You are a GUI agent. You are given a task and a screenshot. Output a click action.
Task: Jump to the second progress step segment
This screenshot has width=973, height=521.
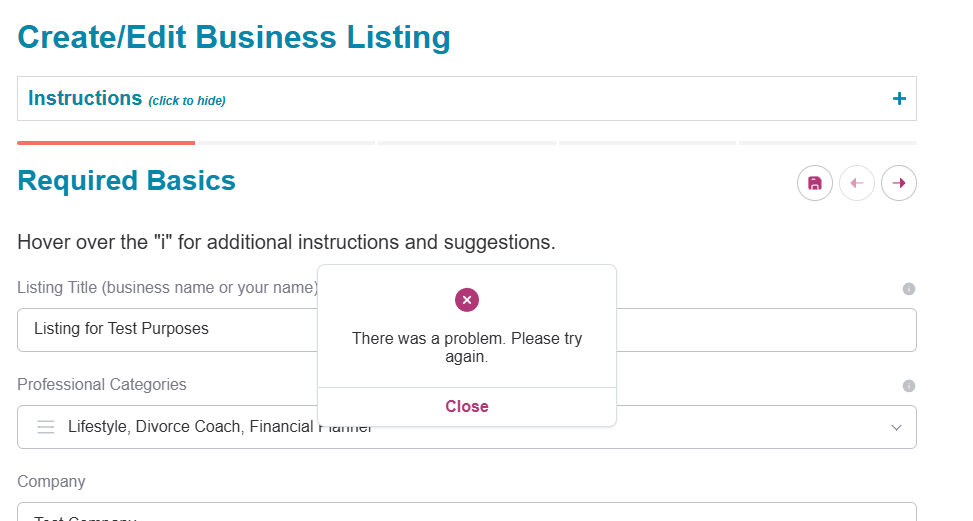(286, 143)
